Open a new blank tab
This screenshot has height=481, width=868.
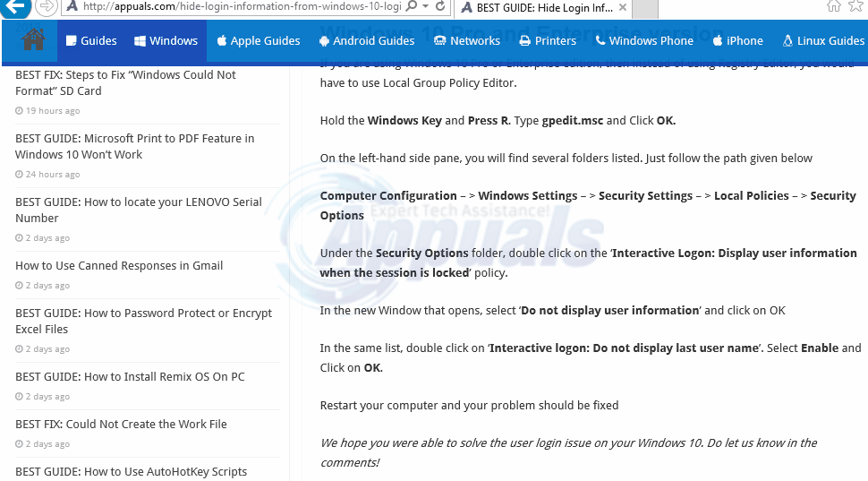point(644,8)
